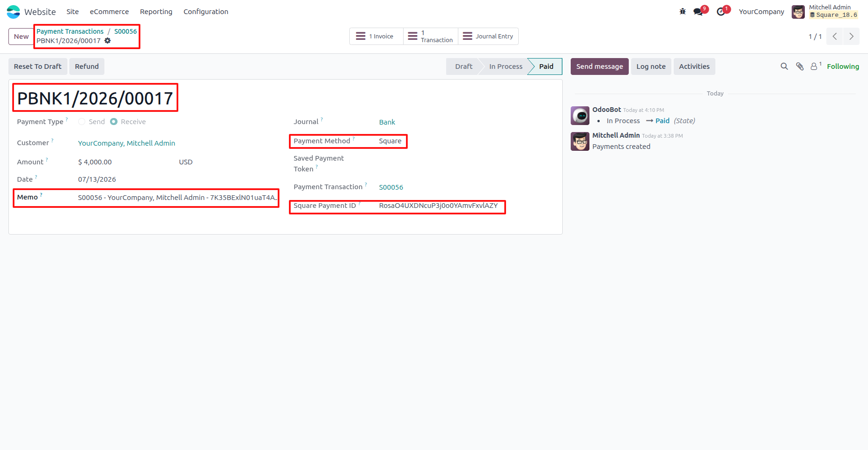
Task: Click the OdooBot avatar in chatter
Action: [x=580, y=116]
